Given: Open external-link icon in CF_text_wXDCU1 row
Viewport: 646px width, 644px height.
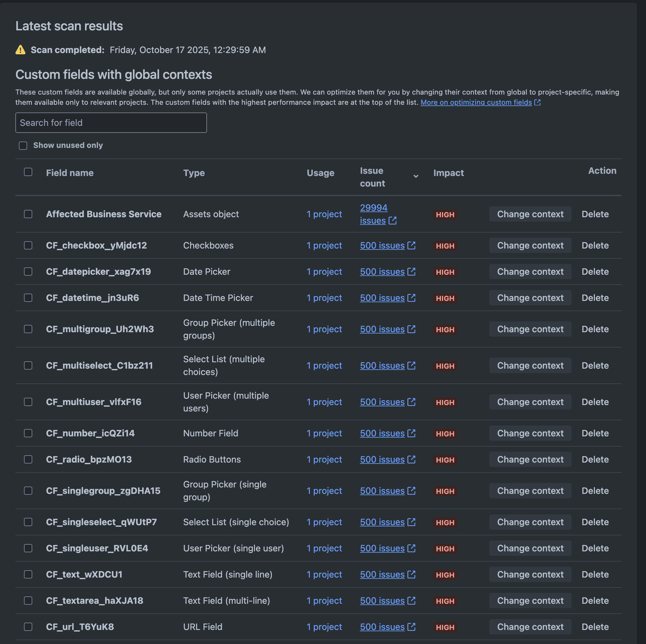Looking at the screenshot, I should click(411, 574).
